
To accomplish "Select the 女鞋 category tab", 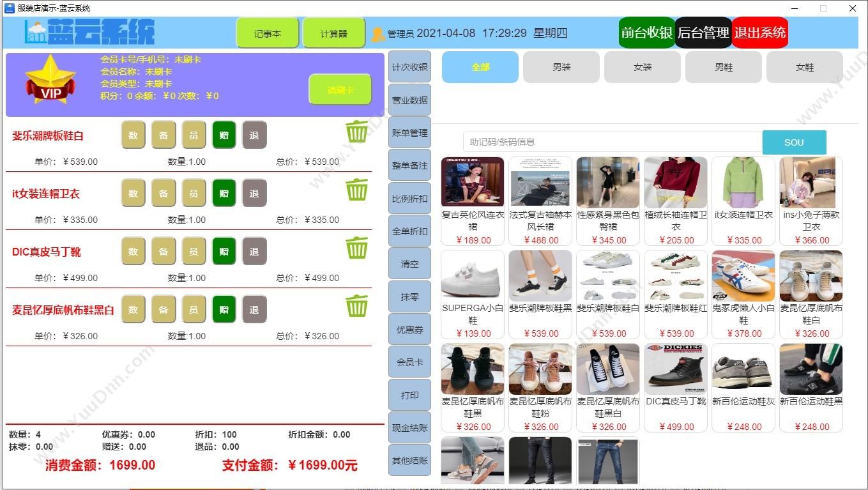I will click(805, 67).
